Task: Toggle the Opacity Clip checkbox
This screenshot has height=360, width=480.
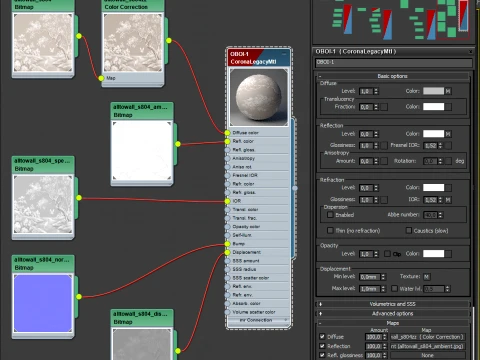Action: click(387, 254)
